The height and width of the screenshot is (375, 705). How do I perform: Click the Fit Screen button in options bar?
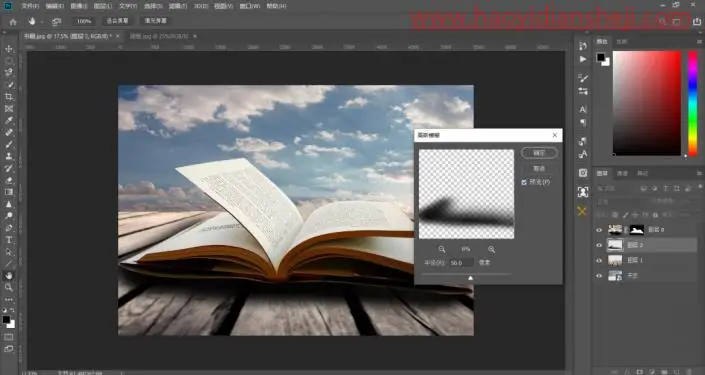pos(117,21)
